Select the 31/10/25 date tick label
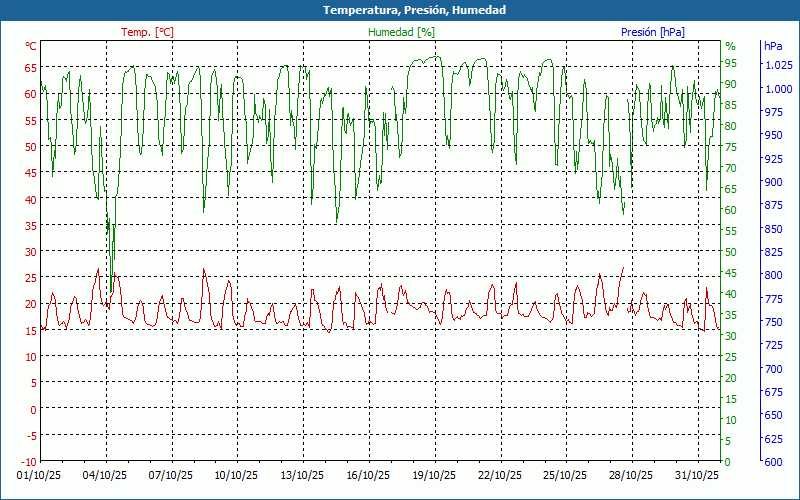This screenshot has width=800, height=500. tap(697, 476)
